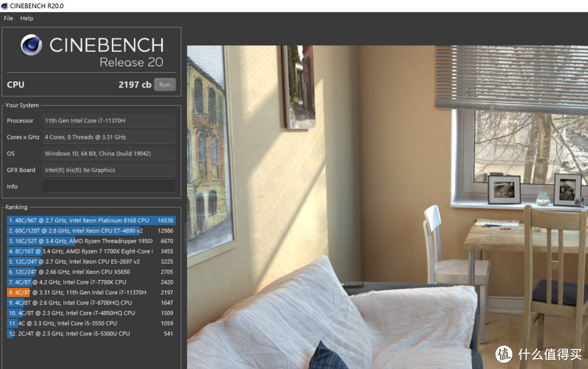588x369 pixels.
Task: Select ranking row Core i7-4850HQ CPU
Action: click(91, 313)
